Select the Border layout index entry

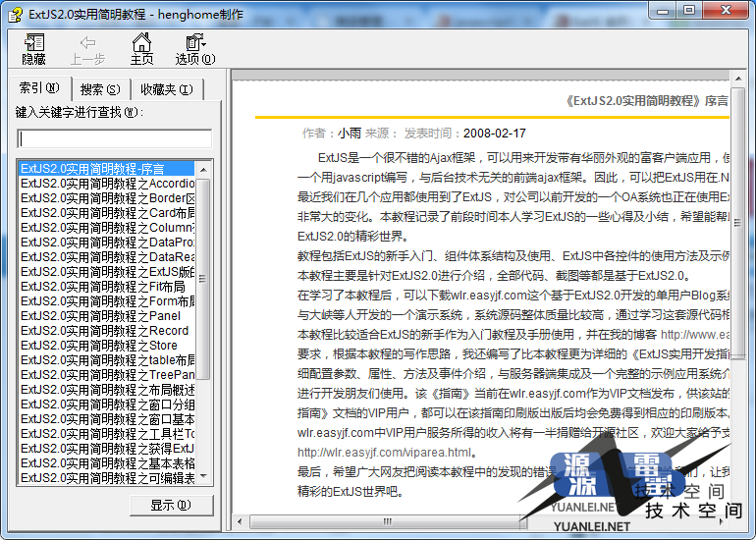pos(107,198)
